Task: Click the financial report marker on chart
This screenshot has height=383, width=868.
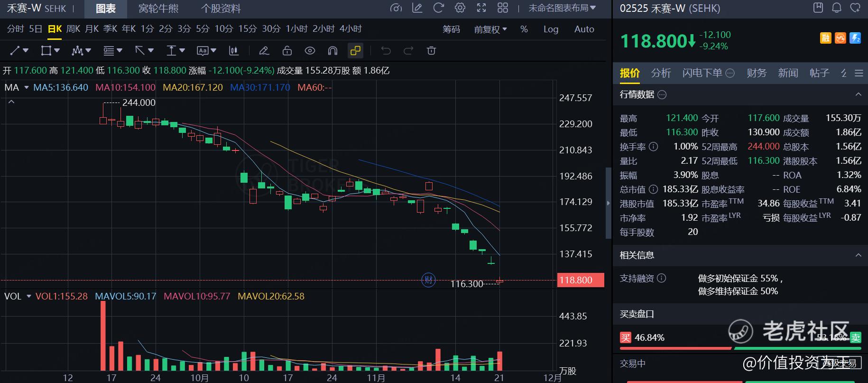Action: pos(428,280)
